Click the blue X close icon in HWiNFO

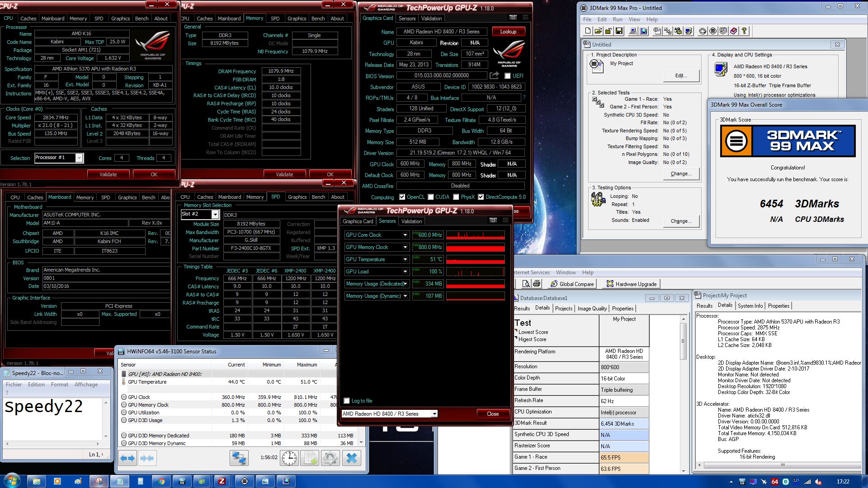coord(351,458)
